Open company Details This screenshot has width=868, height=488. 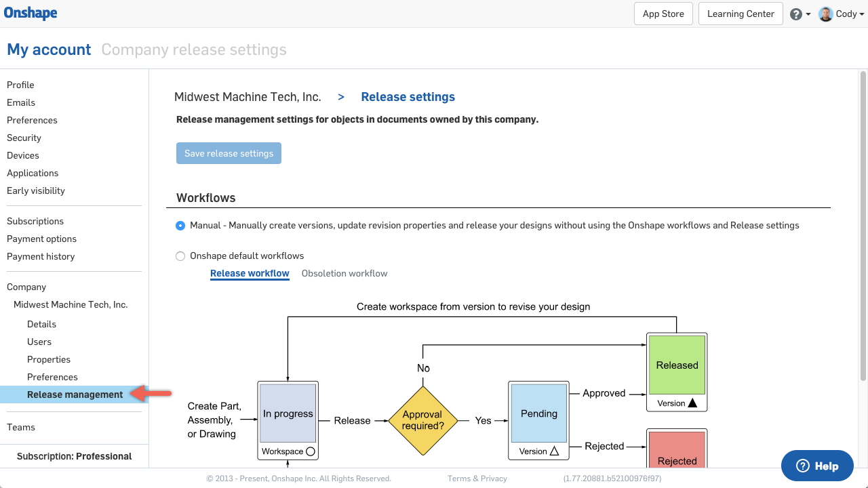pyautogui.click(x=41, y=324)
